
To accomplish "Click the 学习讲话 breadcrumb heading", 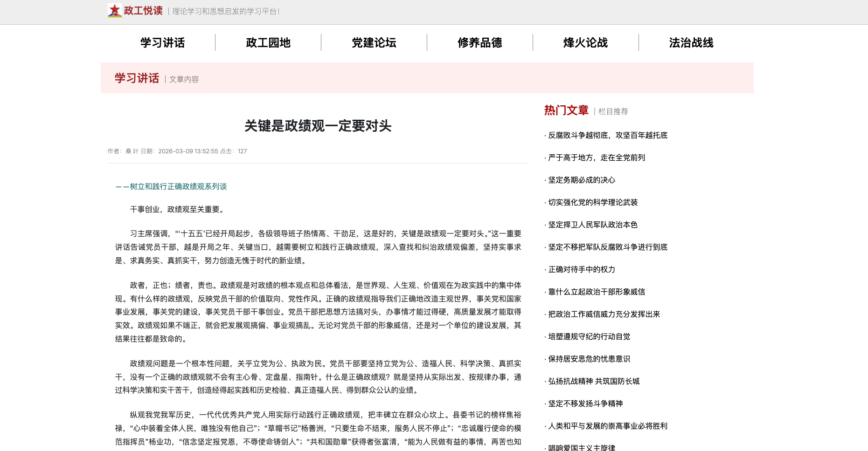I will [x=137, y=78].
